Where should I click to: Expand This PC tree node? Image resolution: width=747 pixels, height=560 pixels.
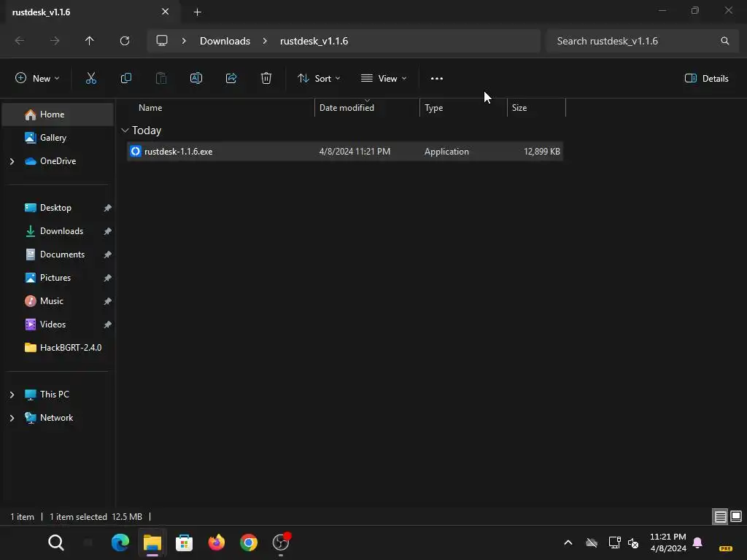pyautogui.click(x=12, y=394)
